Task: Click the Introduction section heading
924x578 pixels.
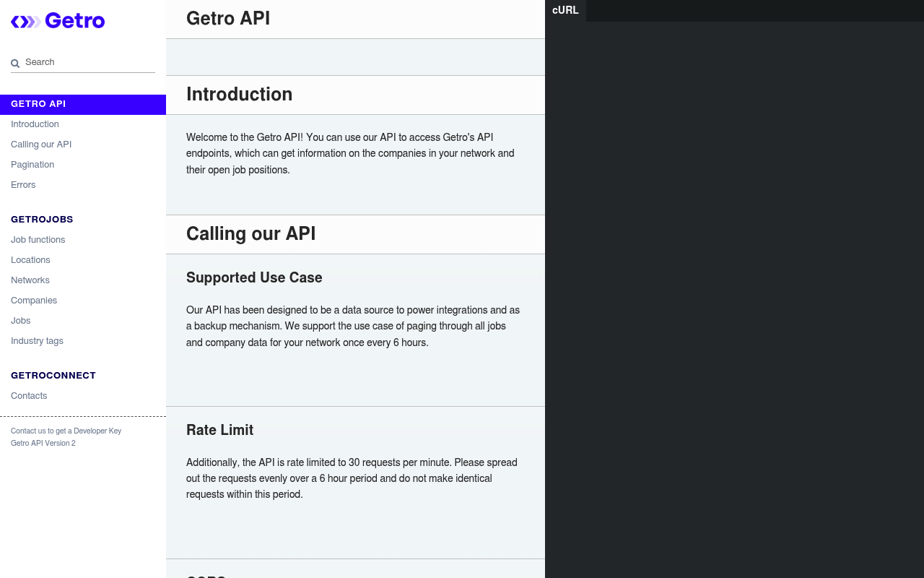Action: click(x=240, y=95)
